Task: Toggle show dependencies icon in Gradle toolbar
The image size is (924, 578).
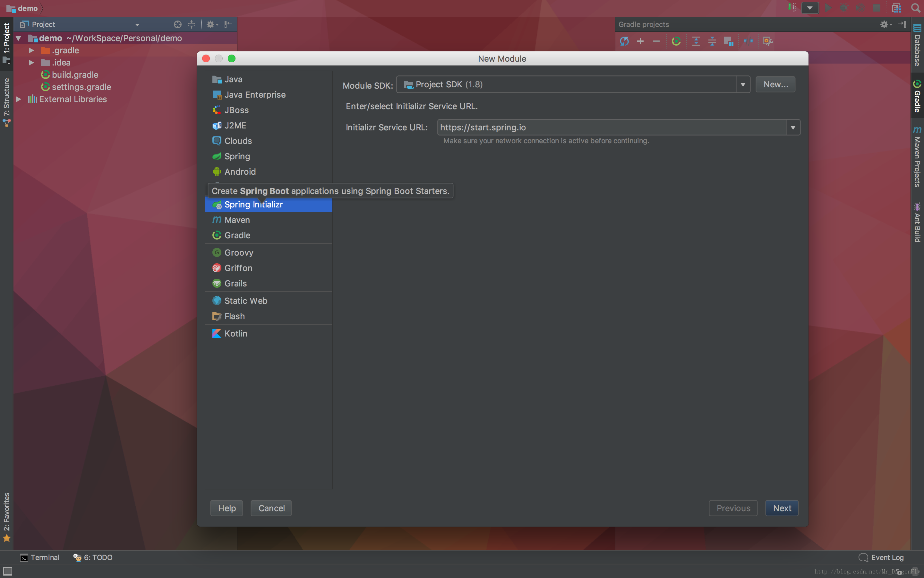Action: click(729, 41)
